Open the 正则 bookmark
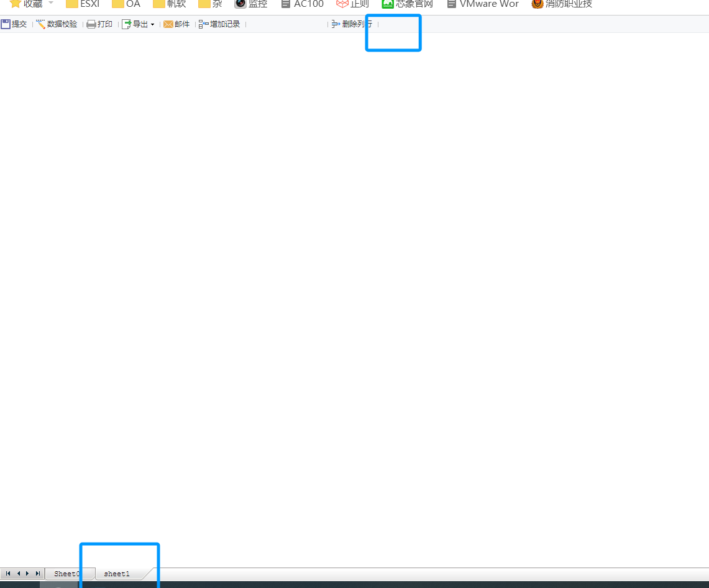 pyautogui.click(x=353, y=4)
